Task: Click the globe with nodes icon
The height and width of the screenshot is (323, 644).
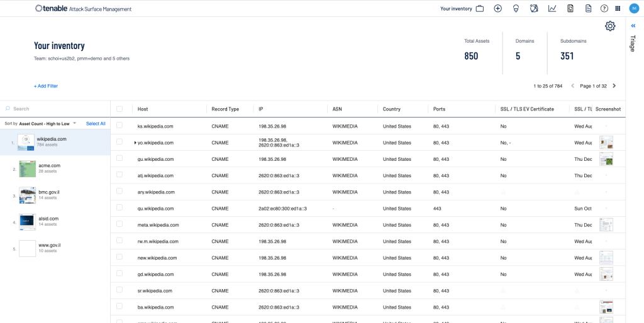Action: click(534, 9)
